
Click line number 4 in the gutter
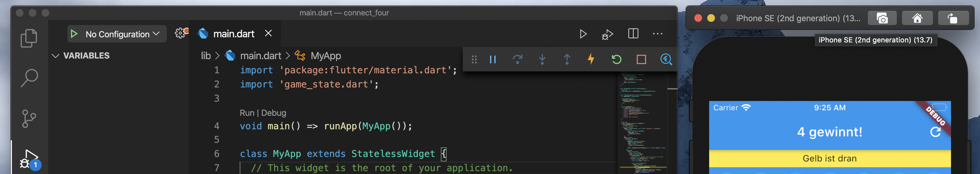(217, 126)
